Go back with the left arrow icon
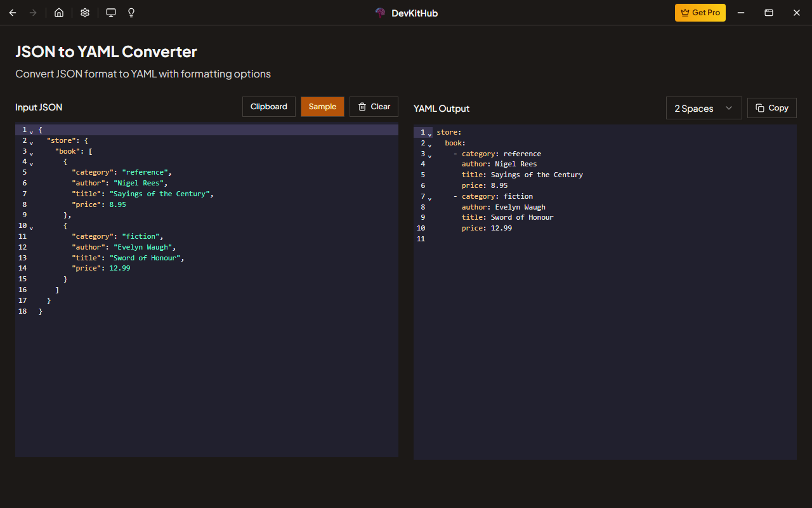Screen dimensions: 812x508 (x=13, y=13)
